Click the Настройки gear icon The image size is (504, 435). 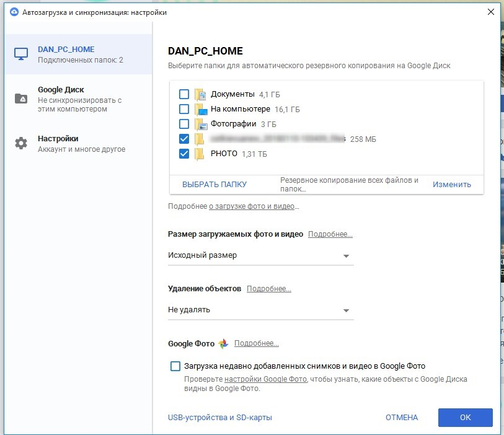tap(21, 144)
